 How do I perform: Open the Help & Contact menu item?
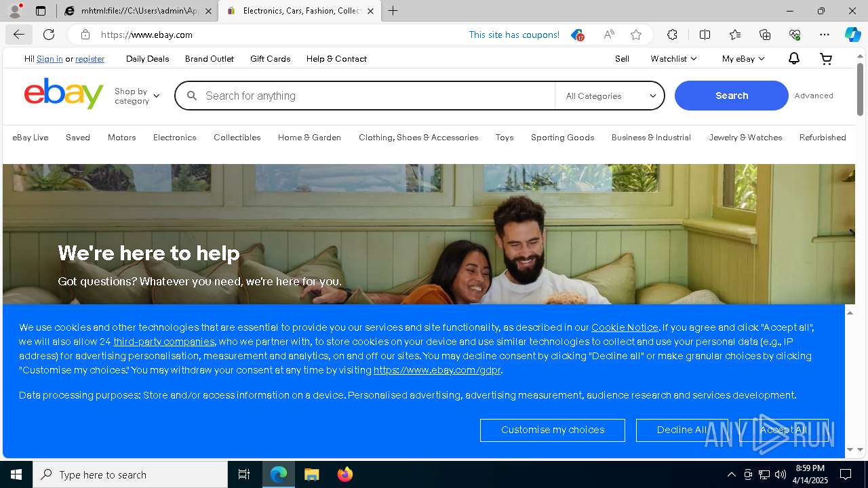(336, 59)
